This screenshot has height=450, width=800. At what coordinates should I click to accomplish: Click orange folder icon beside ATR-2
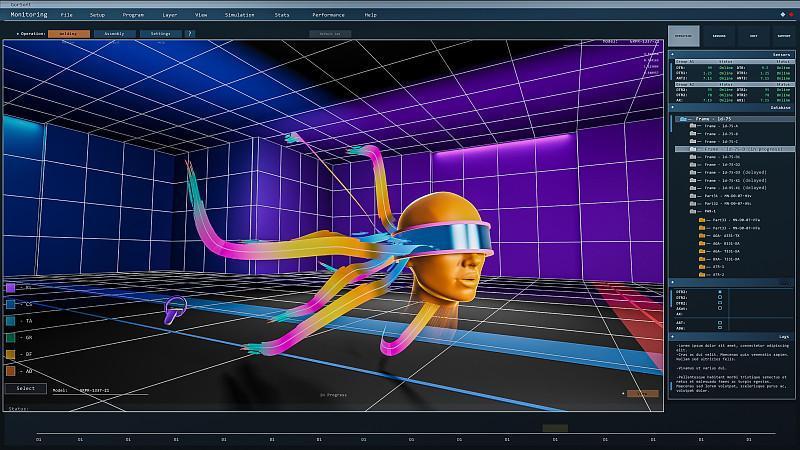click(702, 274)
